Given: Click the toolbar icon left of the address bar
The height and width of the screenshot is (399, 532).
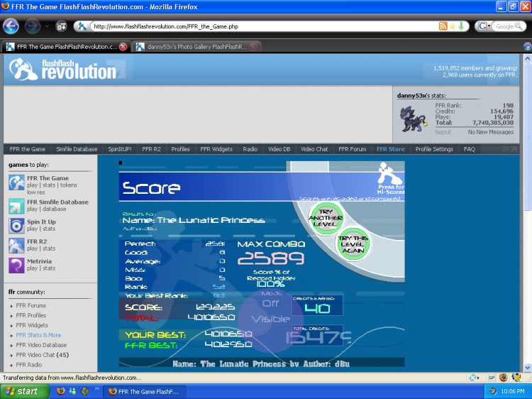Looking at the screenshot, I should coord(61,26).
